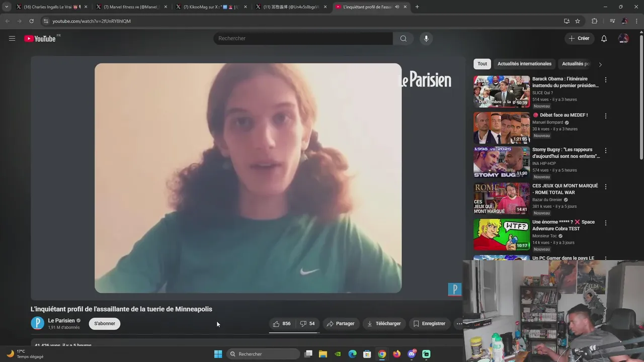
Task: Click the YouTube Rechercher search field
Action: click(x=303, y=38)
